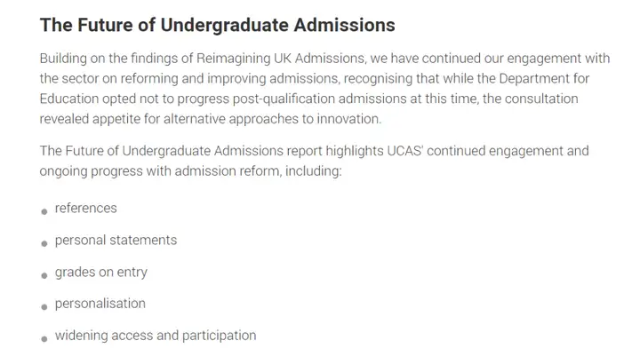This screenshot has width=640, height=364.
Task: Click the words Reimagining UK Admissions
Action: point(280,59)
